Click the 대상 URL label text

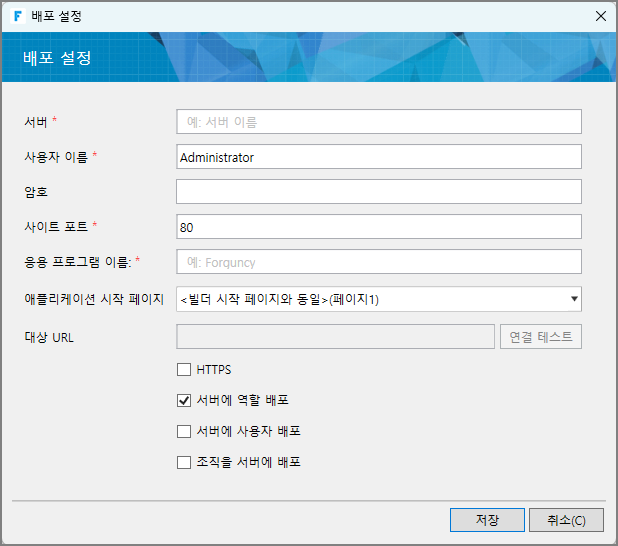[49, 337]
